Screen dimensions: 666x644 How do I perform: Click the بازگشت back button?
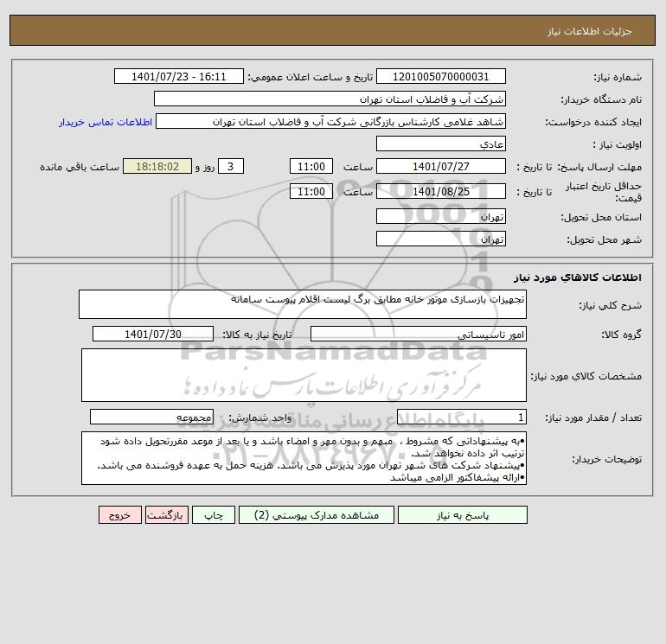pyautogui.click(x=166, y=515)
